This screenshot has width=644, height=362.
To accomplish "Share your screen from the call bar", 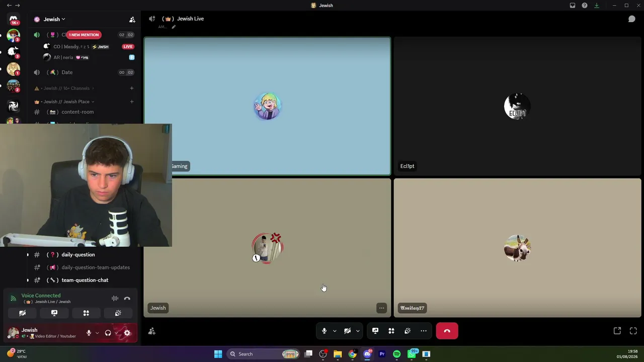I will click(x=375, y=331).
